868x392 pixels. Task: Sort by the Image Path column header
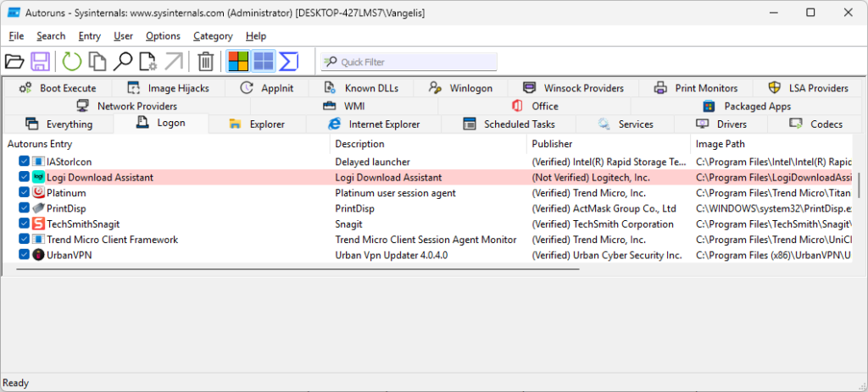(x=773, y=144)
